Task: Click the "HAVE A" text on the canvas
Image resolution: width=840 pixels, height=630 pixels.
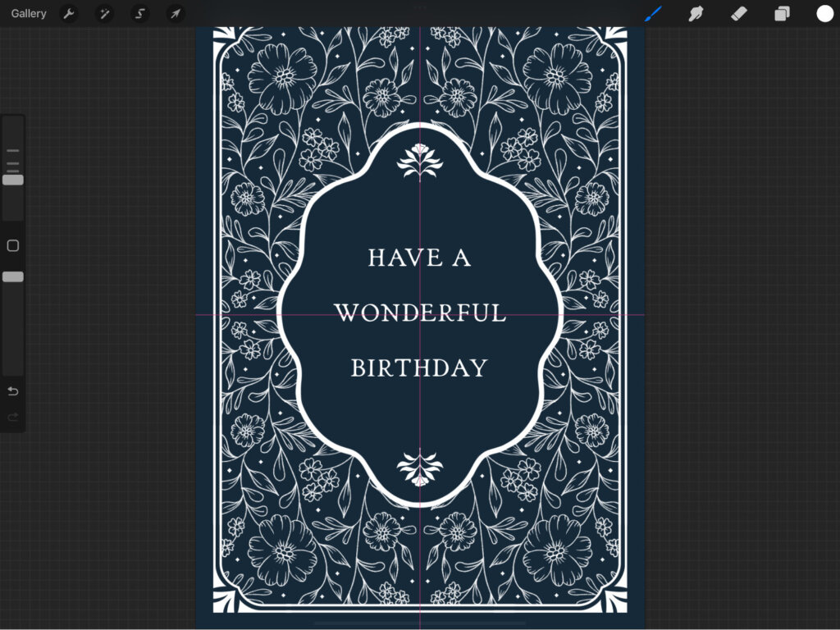Action: pos(419,258)
